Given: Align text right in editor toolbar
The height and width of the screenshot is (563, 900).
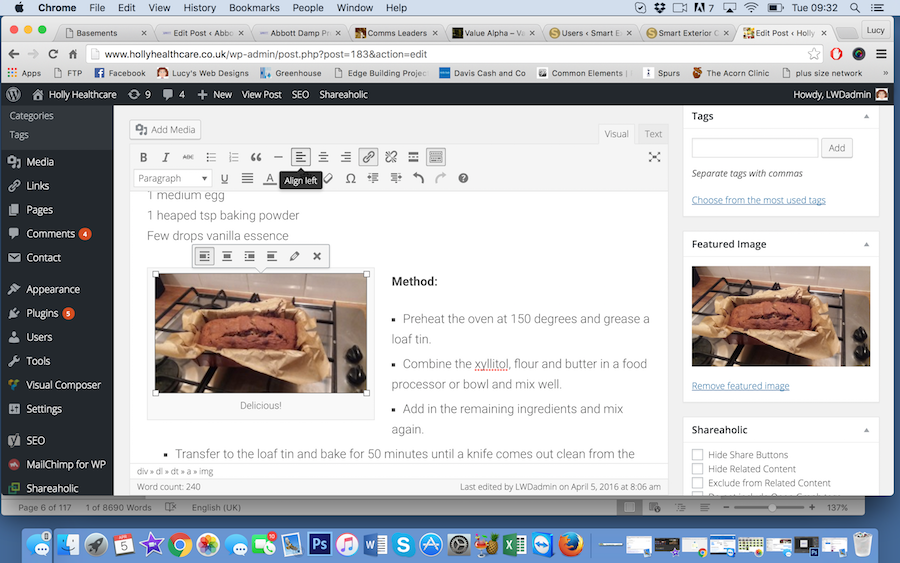Looking at the screenshot, I should [346, 157].
